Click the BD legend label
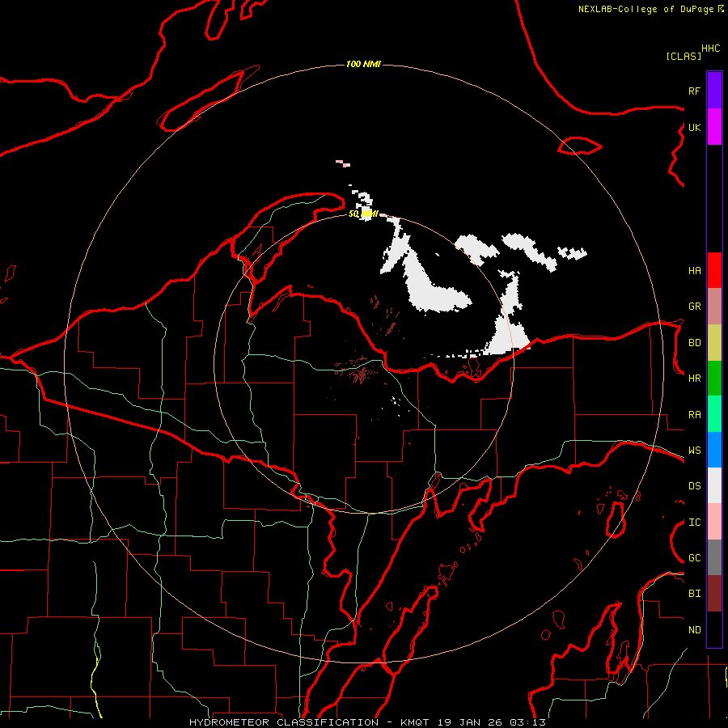This screenshot has width=728, height=728. (x=694, y=343)
